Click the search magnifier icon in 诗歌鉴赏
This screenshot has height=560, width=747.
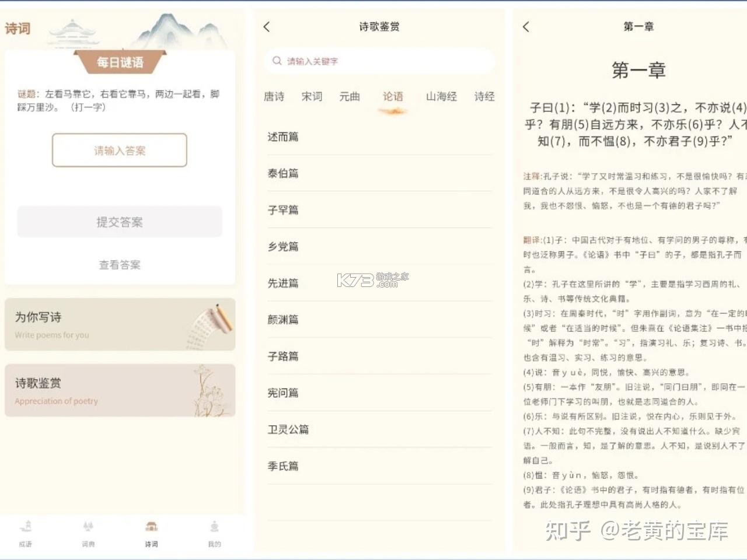coord(277,61)
